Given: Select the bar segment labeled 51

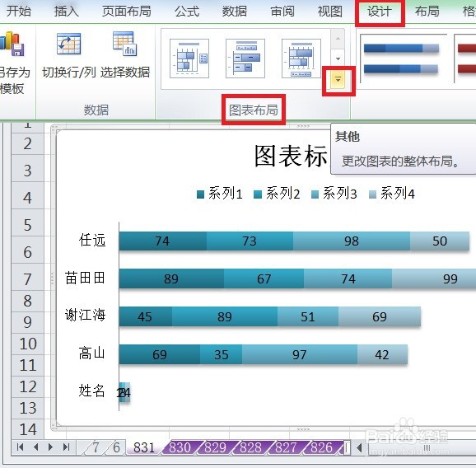Looking at the screenshot, I should (308, 316).
